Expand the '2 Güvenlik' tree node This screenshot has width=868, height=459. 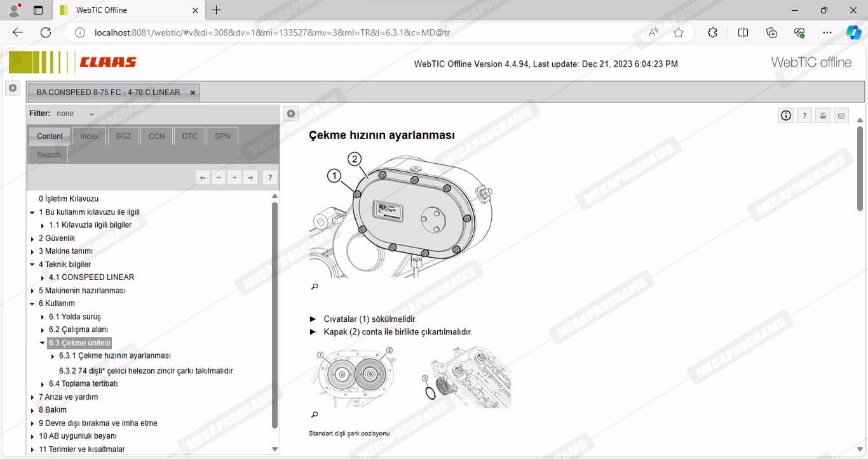32,239
